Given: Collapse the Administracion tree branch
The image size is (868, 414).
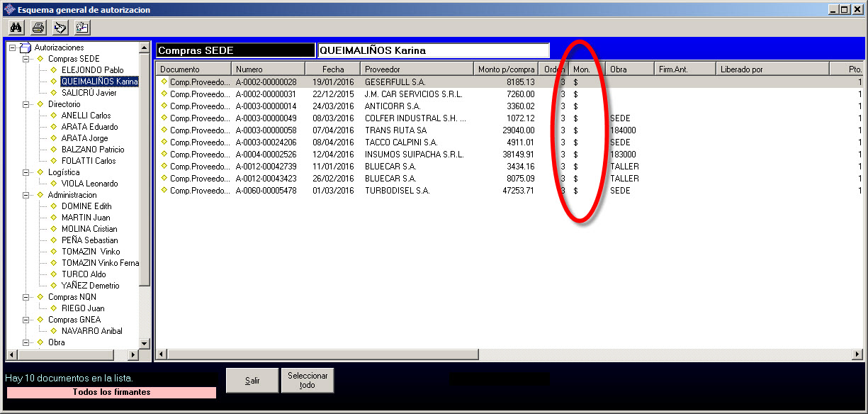Looking at the screenshot, I should click(x=26, y=195).
